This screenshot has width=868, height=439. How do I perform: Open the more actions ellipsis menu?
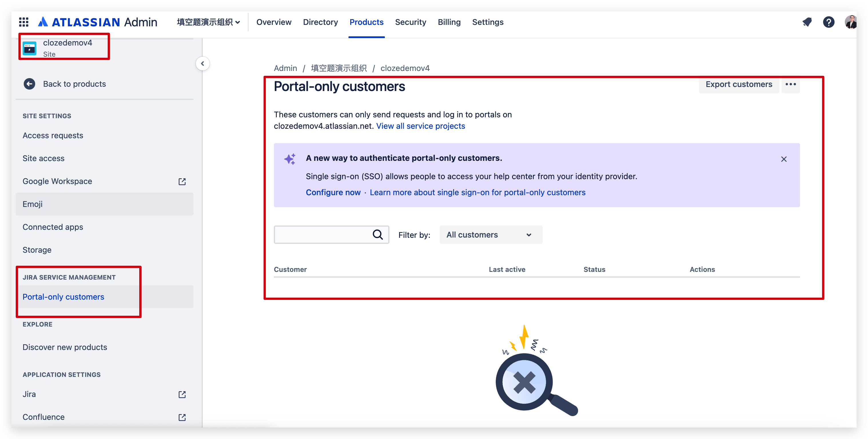point(791,84)
